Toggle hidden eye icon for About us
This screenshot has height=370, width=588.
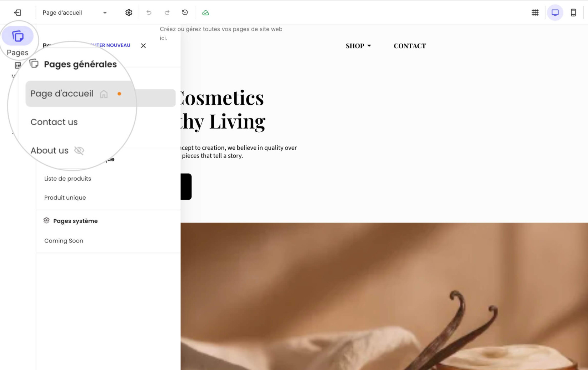click(79, 151)
